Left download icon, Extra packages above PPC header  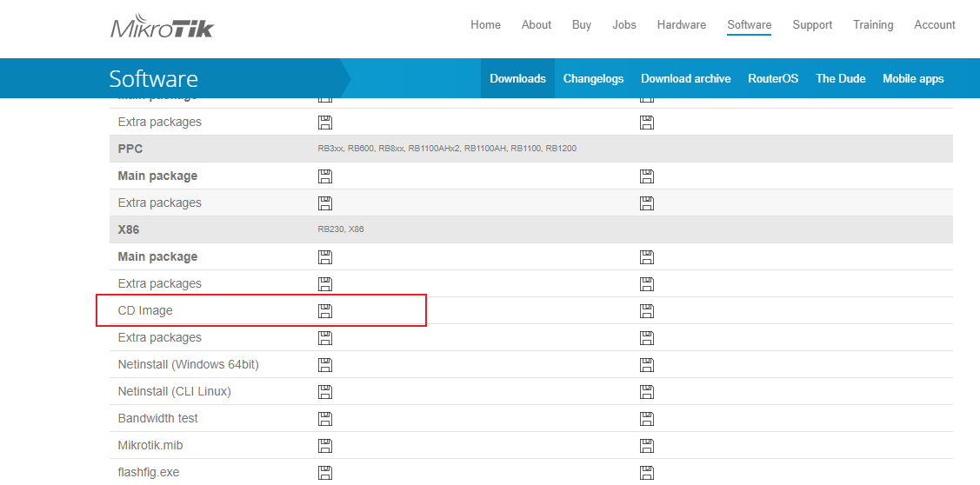(x=325, y=123)
